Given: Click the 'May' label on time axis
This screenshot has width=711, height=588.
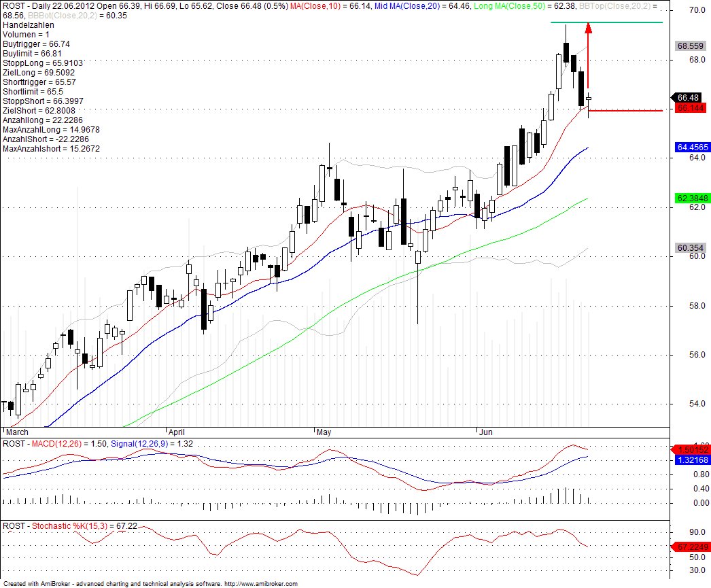Looking at the screenshot, I should 324,432.
